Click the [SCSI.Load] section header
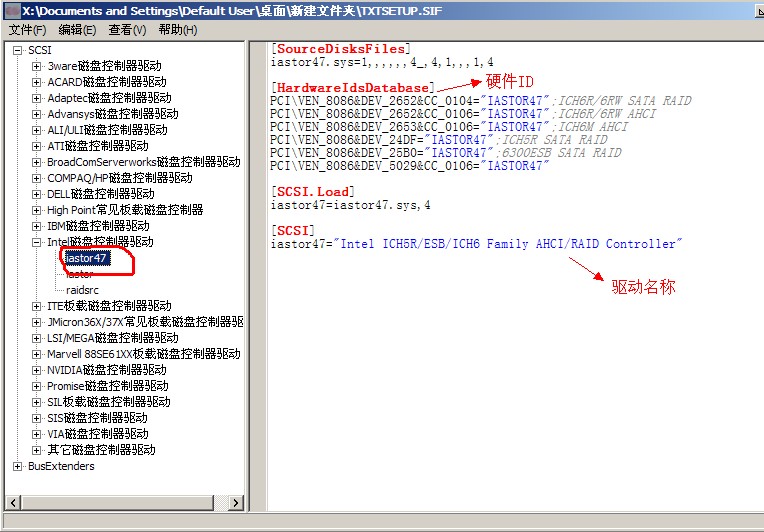764x532 pixels. coord(313,191)
